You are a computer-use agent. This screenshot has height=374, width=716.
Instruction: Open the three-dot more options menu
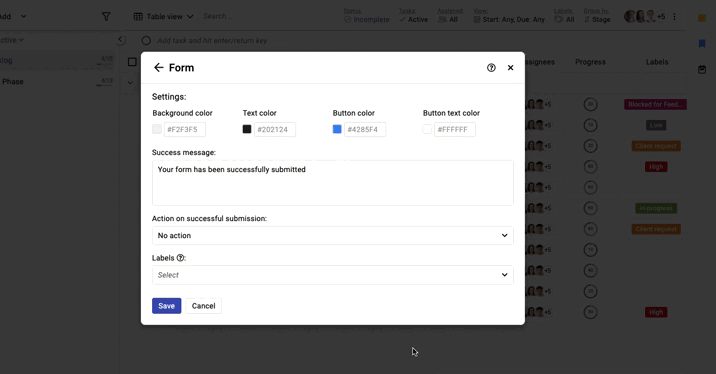point(674,16)
